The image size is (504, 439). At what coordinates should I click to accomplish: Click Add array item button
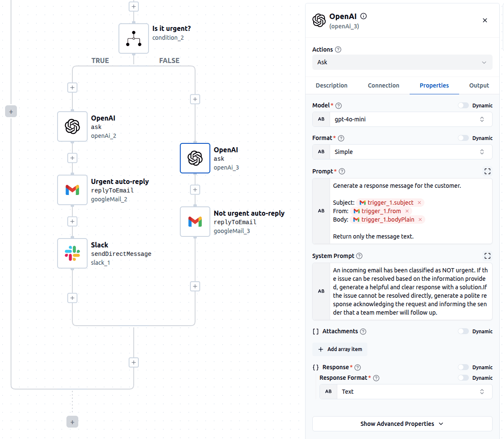tap(340, 349)
